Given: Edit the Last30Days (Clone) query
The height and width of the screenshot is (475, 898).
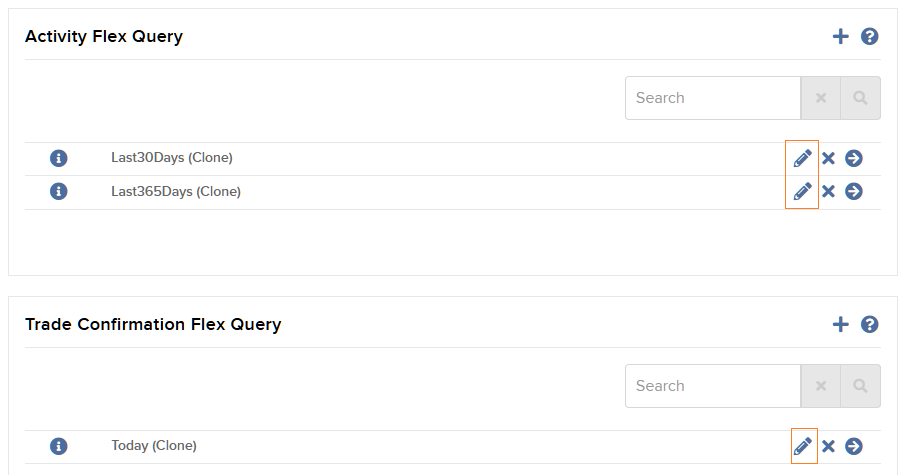Looking at the screenshot, I should 802,158.
